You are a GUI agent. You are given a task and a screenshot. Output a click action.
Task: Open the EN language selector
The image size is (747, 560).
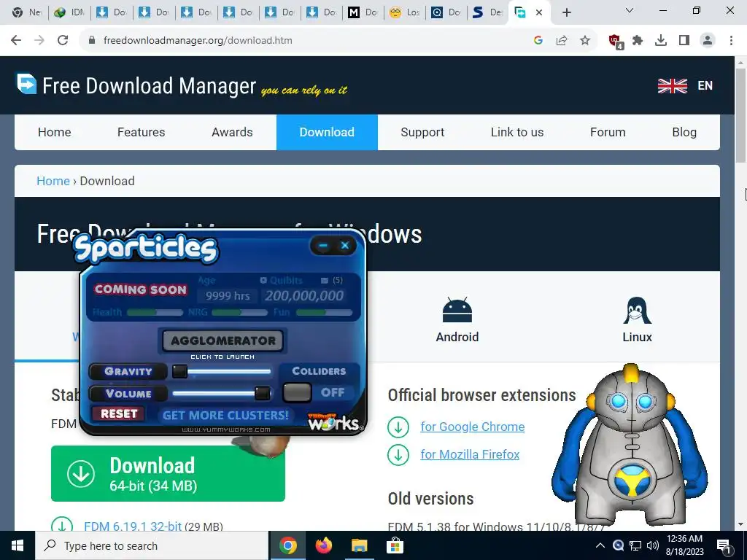pyautogui.click(x=705, y=86)
